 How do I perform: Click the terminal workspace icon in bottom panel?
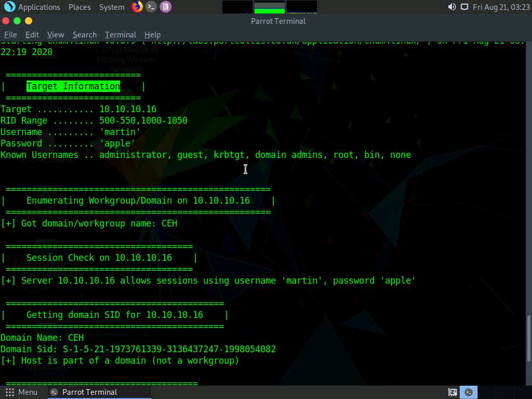click(469, 393)
